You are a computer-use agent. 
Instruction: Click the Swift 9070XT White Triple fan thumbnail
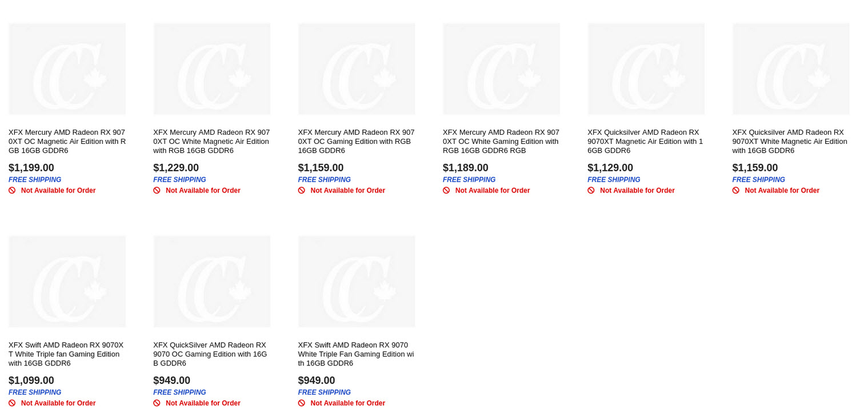(x=67, y=282)
